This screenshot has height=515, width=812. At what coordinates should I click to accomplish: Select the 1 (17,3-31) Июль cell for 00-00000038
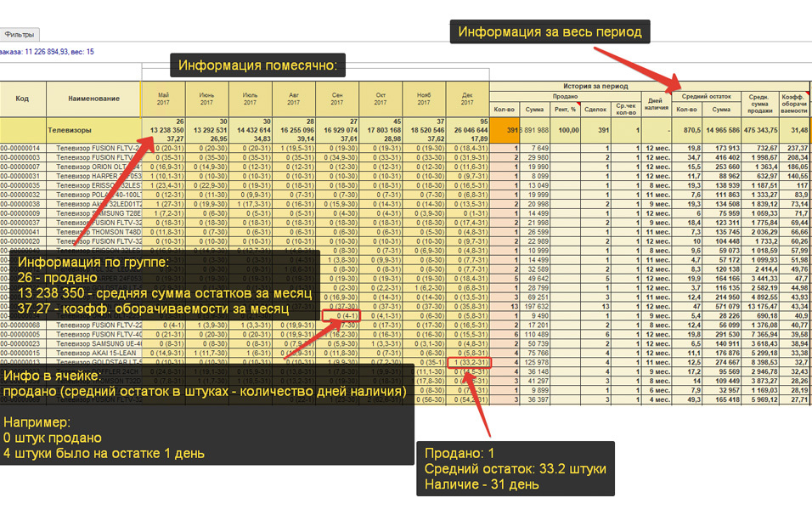point(250,204)
